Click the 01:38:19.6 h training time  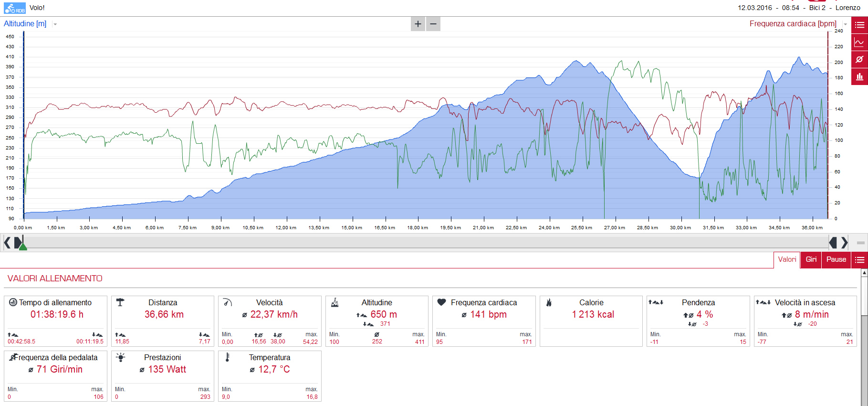(x=57, y=314)
